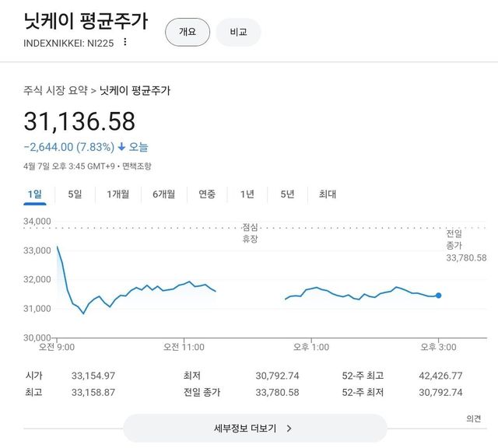Click the 의견 feedback link
The image size is (498, 448).
(474, 418)
